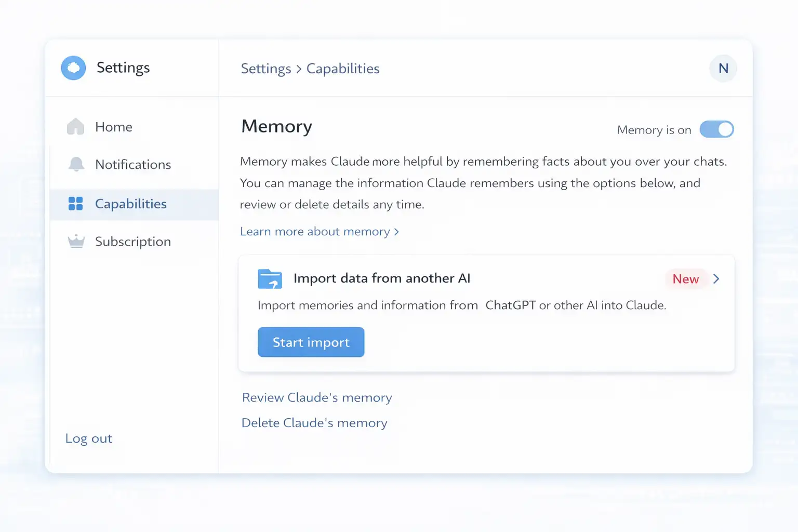Click the Subscription crown icon

76,242
